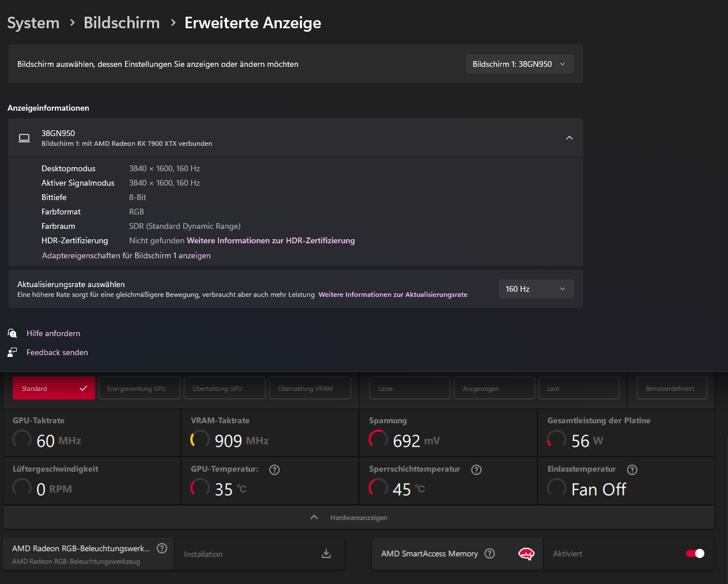Click the checkmark on Standard profile
Viewport: 728px width, 584px height.
click(84, 388)
